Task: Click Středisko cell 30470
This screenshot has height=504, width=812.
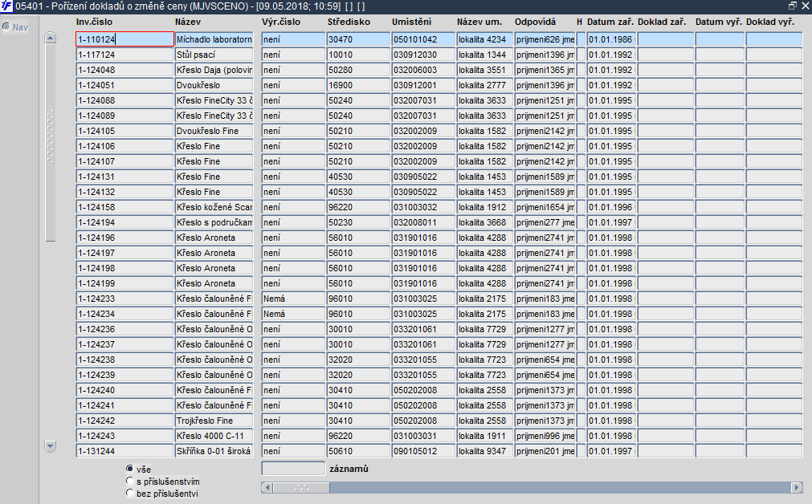Action: [358, 39]
